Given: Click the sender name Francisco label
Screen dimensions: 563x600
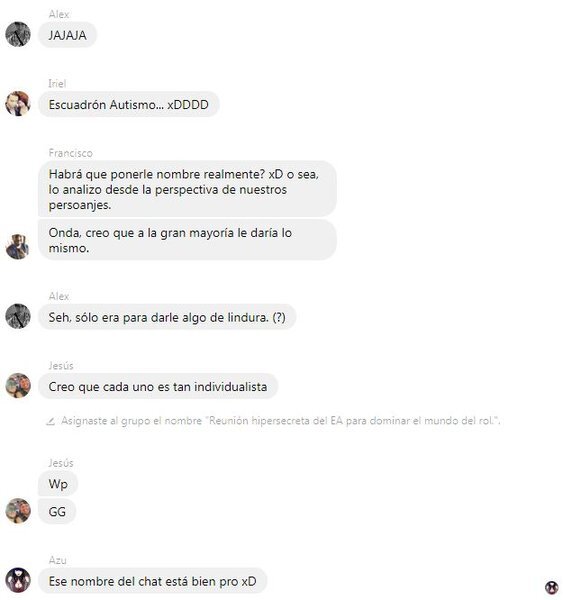Looking at the screenshot, I should (x=70, y=153).
